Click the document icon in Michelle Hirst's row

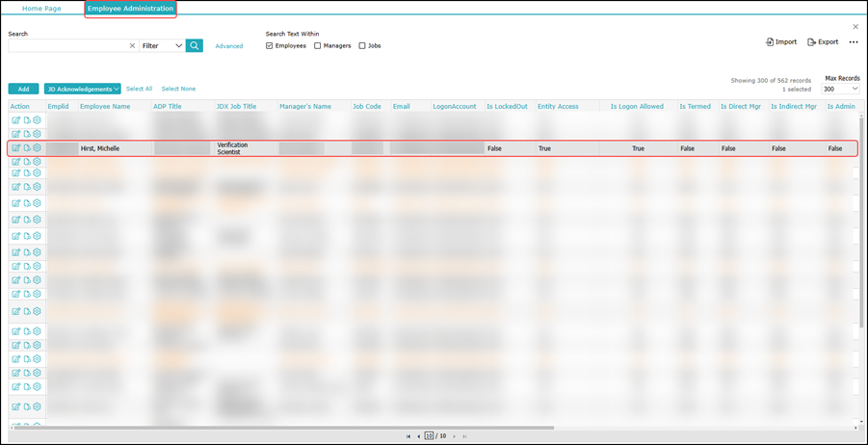[27, 148]
